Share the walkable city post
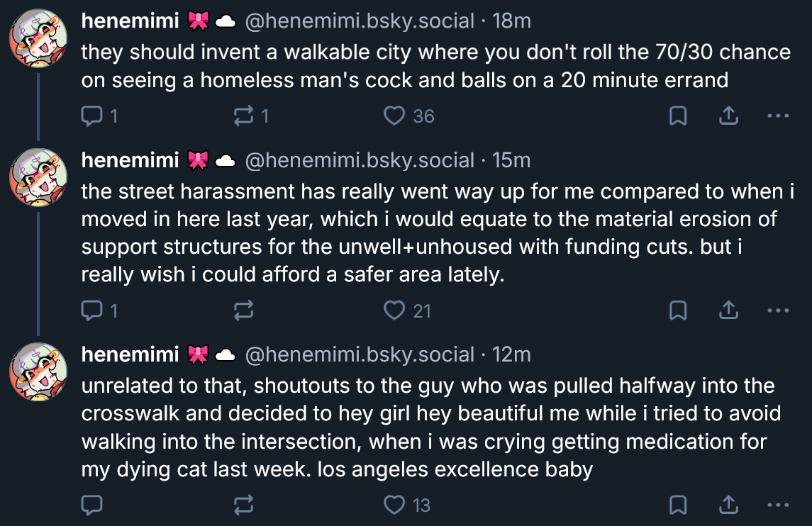 728,116
